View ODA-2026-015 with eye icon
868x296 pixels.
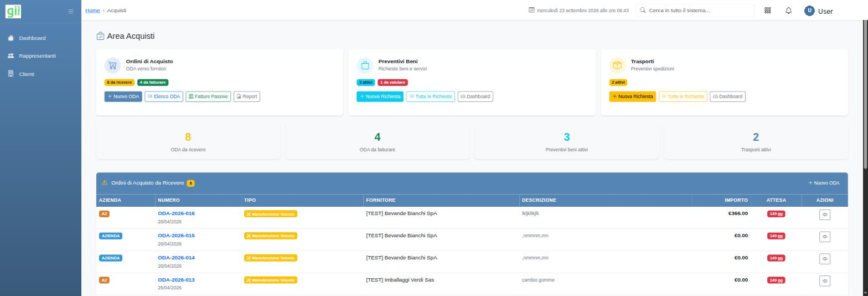(x=824, y=237)
